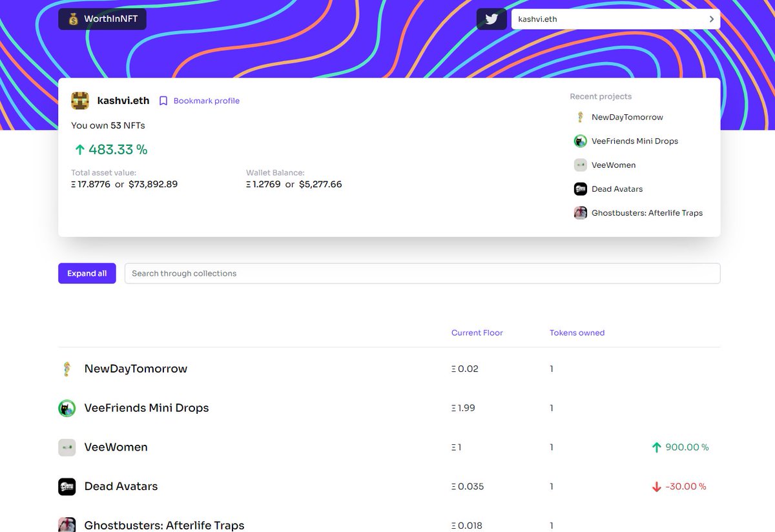The height and width of the screenshot is (532, 775).
Task: Open Dead Avatars in Recent projects
Action: pos(617,189)
